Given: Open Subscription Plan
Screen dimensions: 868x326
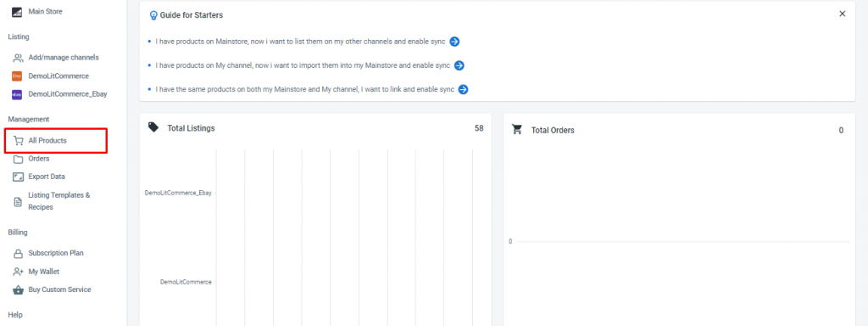Looking at the screenshot, I should tap(56, 253).
